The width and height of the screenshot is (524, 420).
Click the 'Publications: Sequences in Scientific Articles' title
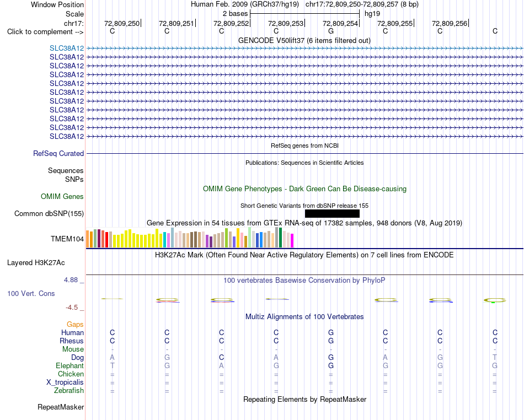point(304,163)
